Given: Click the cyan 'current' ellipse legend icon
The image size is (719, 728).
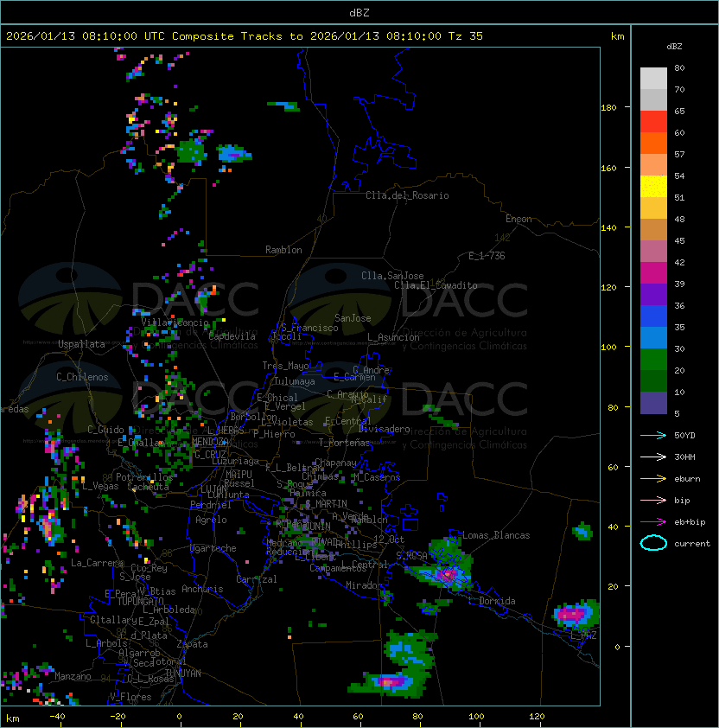Looking at the screenshot, I should pos(653,543).
